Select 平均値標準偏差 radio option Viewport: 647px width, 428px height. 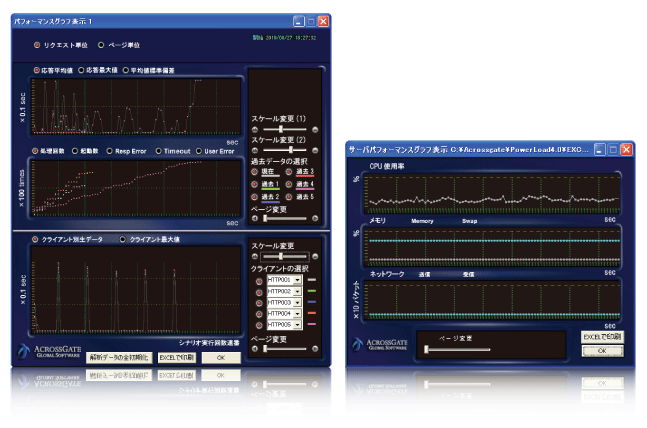126,70
